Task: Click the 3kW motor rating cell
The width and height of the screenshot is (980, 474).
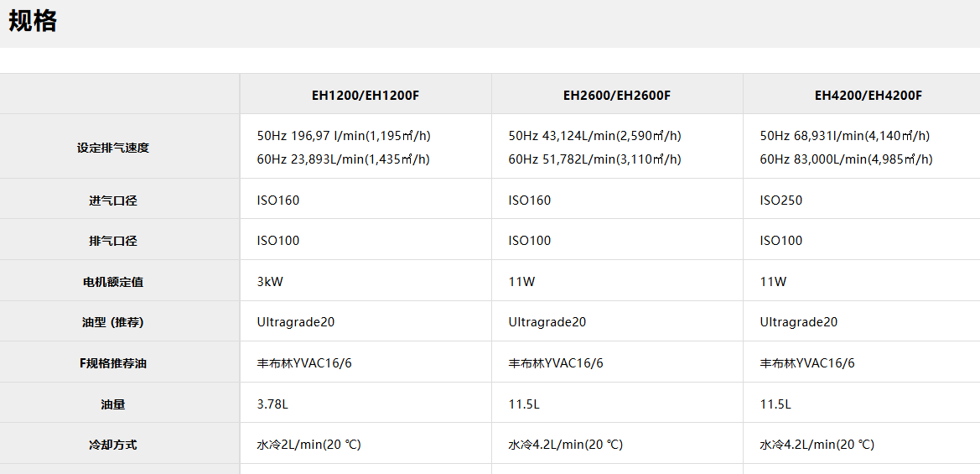Action: click(270, 282)
